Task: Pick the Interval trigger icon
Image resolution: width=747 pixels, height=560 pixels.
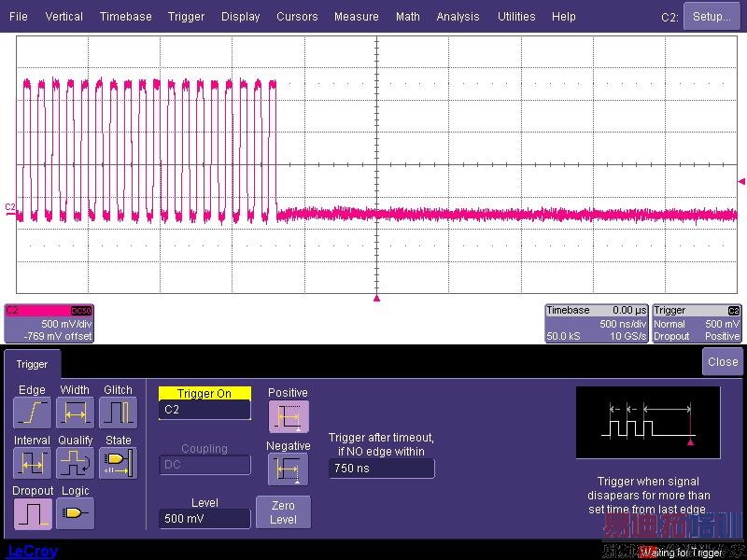Action: point(32,463)
